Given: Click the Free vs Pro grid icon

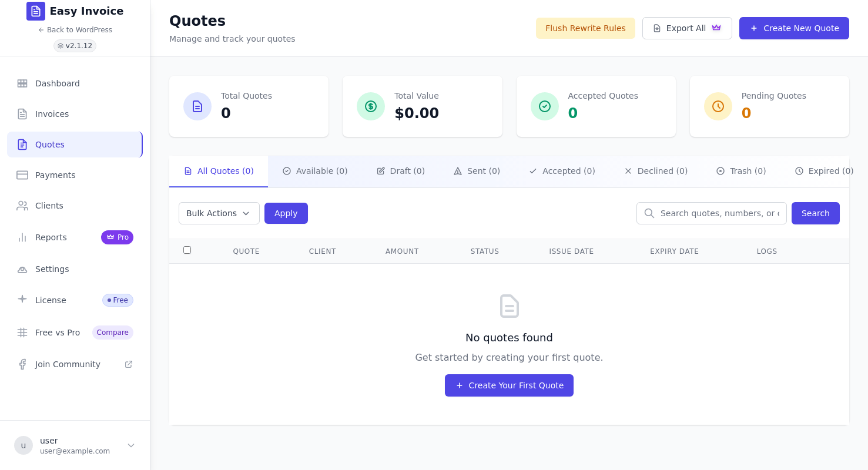Looking at the screenshot, I should tap(22, 333).
